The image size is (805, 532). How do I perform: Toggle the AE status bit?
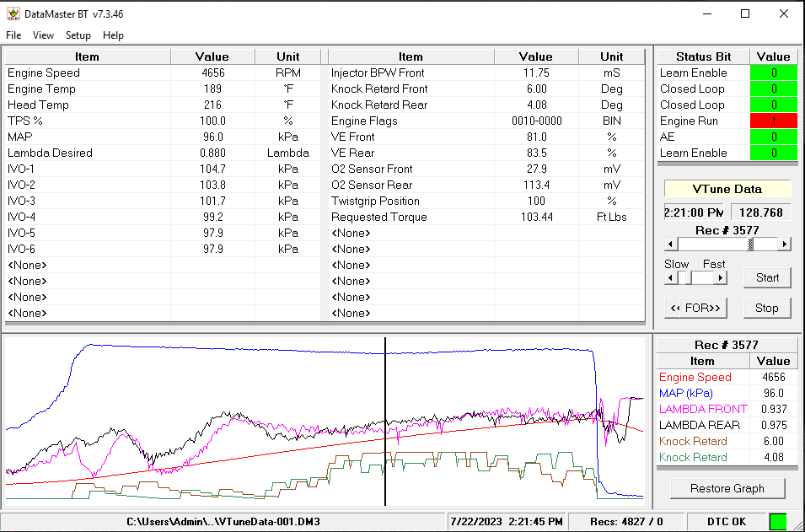click(x=773, y=137)
